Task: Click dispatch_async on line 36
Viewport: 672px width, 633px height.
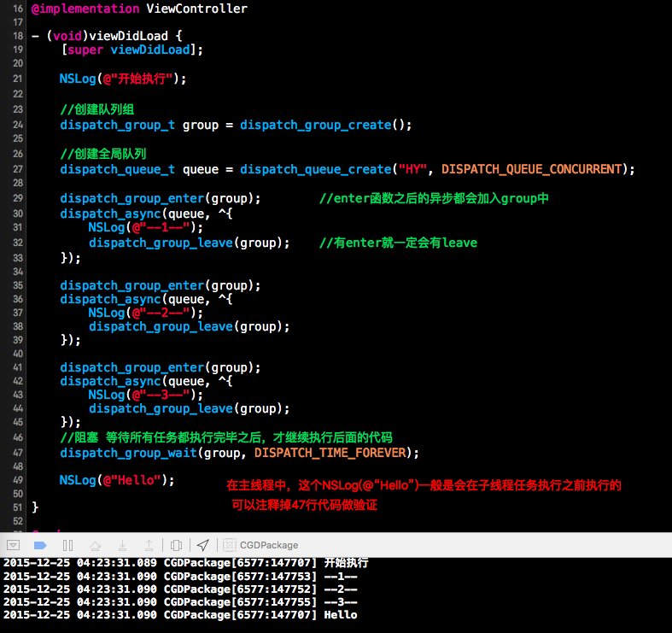Action: coord(110,299)
